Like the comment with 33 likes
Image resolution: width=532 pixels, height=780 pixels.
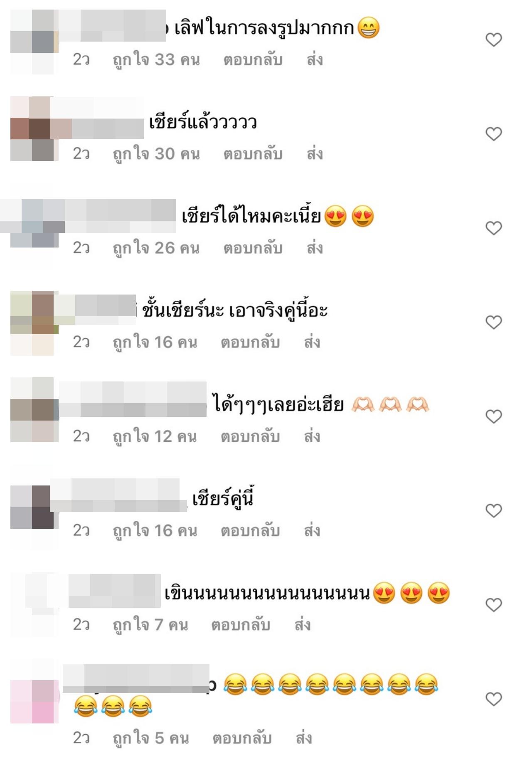(x=494, y=40)
